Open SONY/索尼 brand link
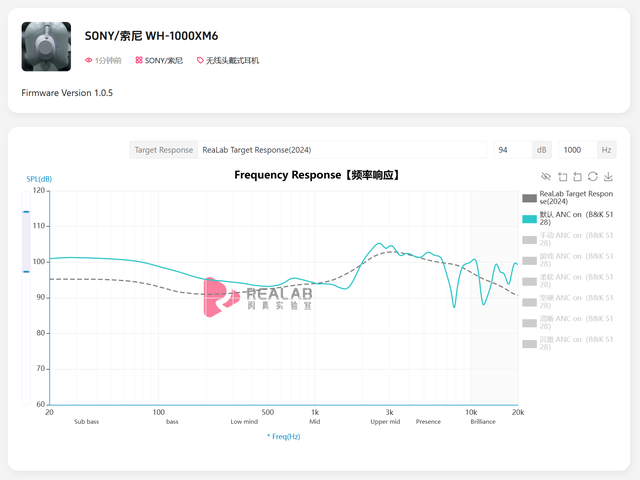Image resolution: width=640 pixels, height=480 pixels. click(166, 60)
